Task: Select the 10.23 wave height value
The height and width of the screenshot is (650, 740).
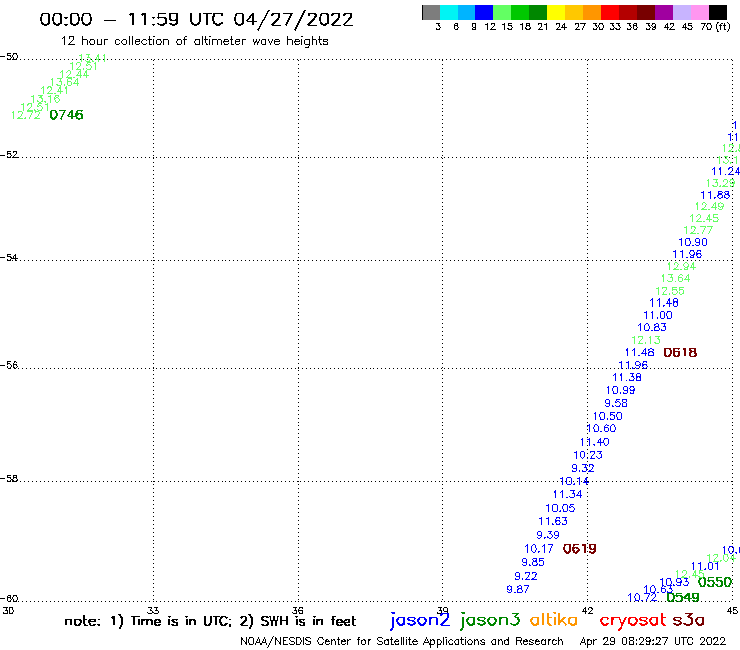Action: (x=588, y=455)
